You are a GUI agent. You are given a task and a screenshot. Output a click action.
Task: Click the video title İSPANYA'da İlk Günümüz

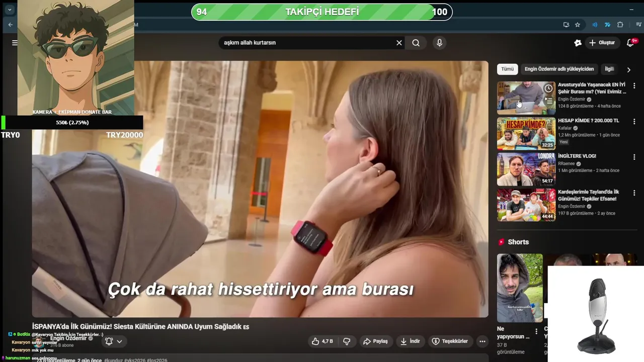point(140,326)
